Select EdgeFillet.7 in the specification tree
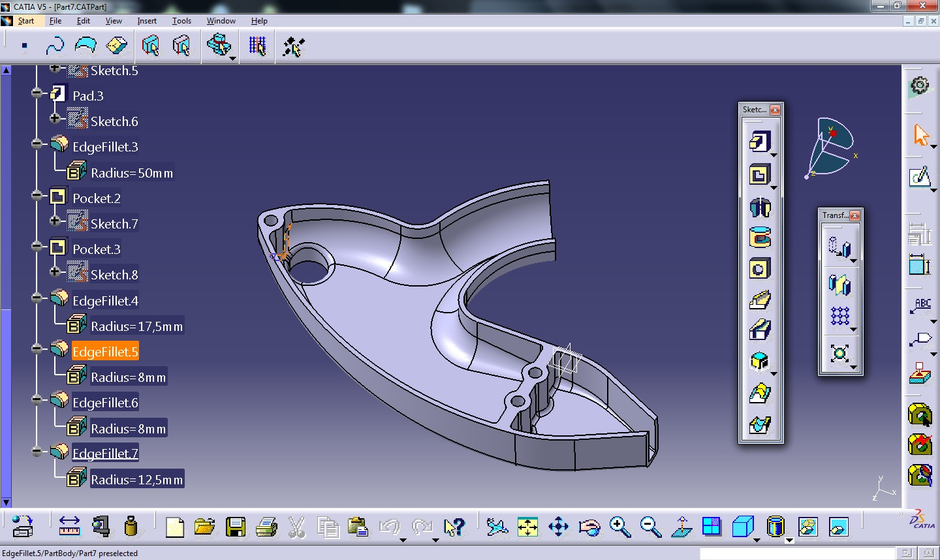The height and width of the screenshot is (560, 940). 105,454
